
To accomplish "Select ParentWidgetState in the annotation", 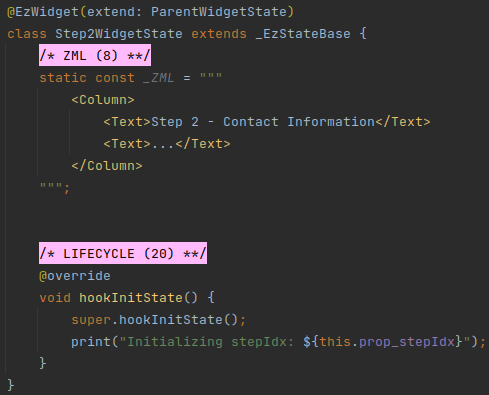I will (x=219, y=12).
